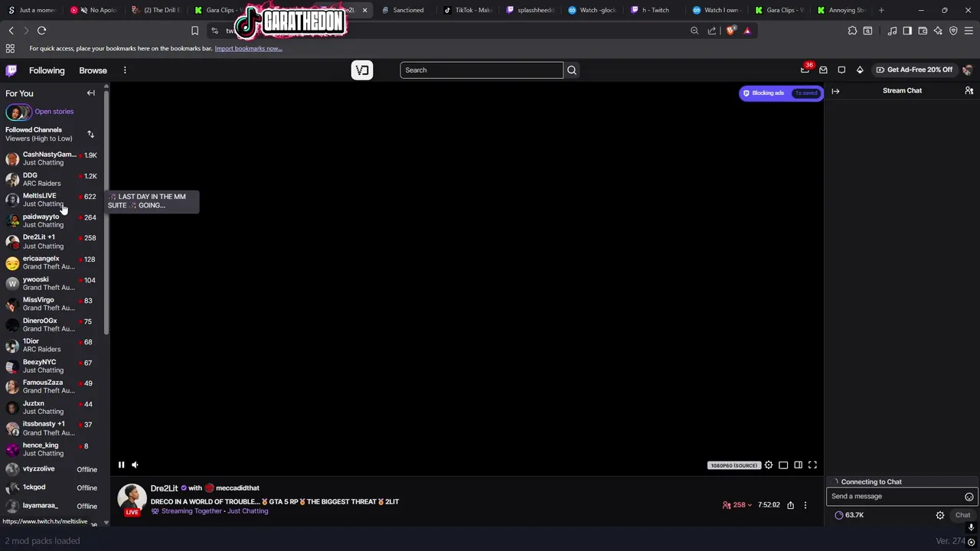
Task: Open ericaangelx channel in sidebar
Action: 52,262
